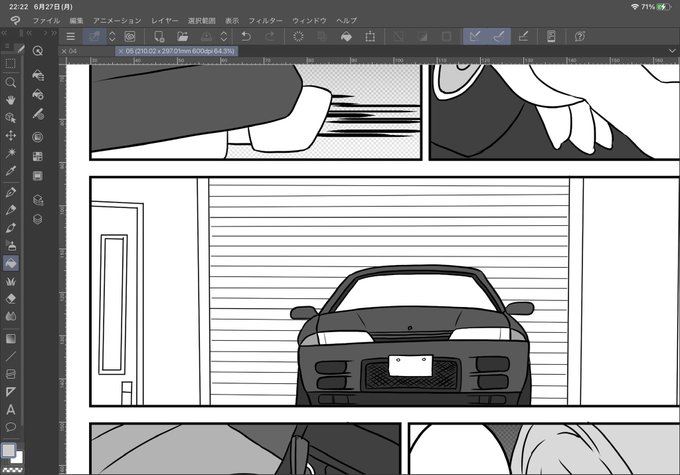Screen dimensions: 680x475
Task: Select the Move Layer four-arrow tool
Action: tap(10, 135)
